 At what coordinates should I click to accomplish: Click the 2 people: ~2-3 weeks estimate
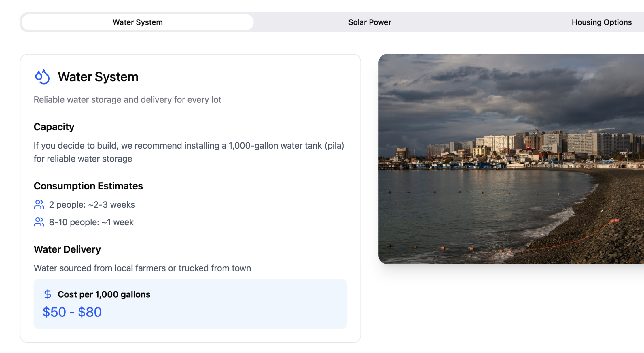coord(92,204)
